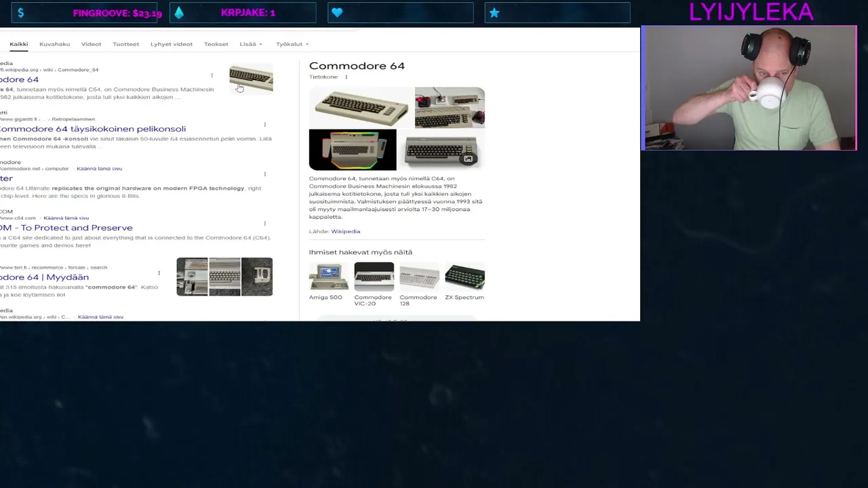
Task: Click the streamer webcam feed
Action: click(x=749, y=88)
